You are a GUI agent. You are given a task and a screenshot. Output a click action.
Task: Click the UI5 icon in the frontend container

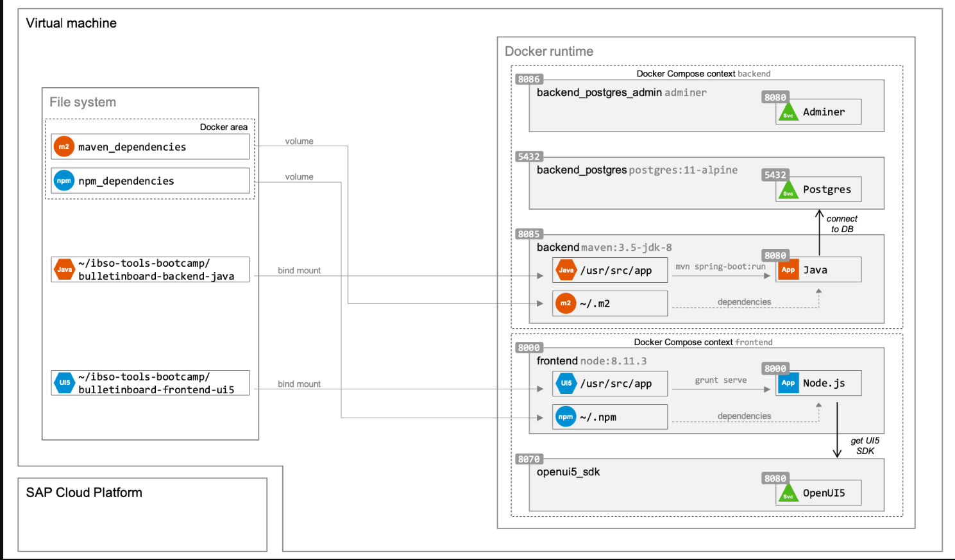(x=566, y=383)
